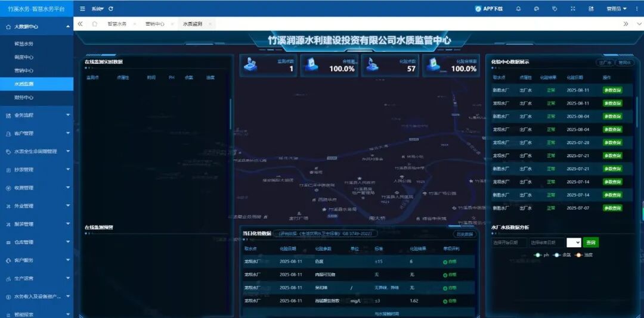Close the 营销中心 tab
644x318 pixels.
[172, 24]
